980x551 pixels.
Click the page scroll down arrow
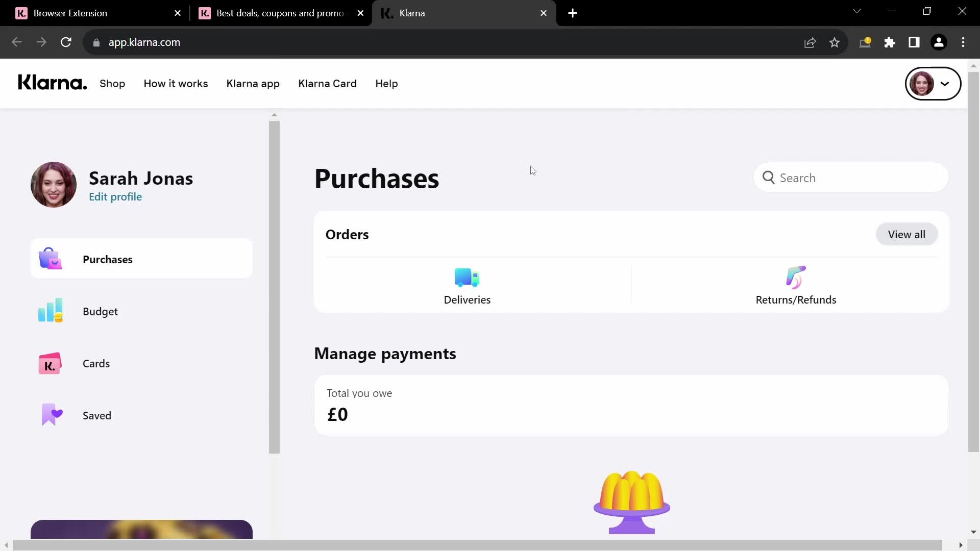[x=973, y=532]
